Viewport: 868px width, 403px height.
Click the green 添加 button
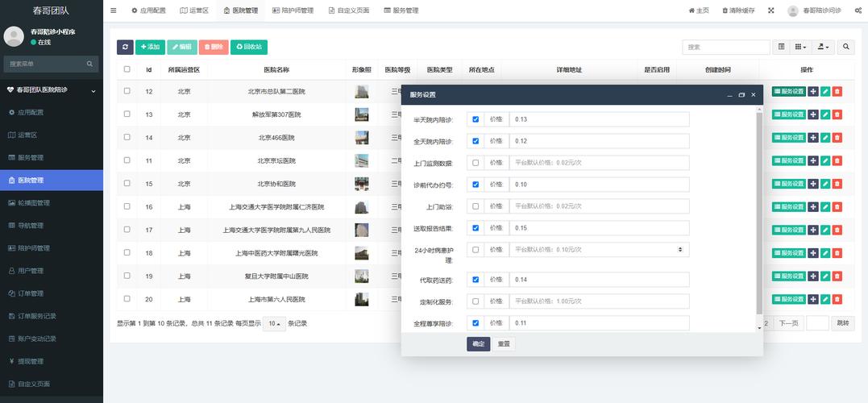pos(150,47)
